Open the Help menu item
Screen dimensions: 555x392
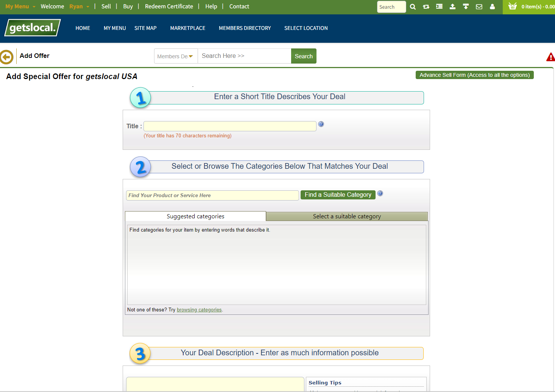tap(211, 6)
